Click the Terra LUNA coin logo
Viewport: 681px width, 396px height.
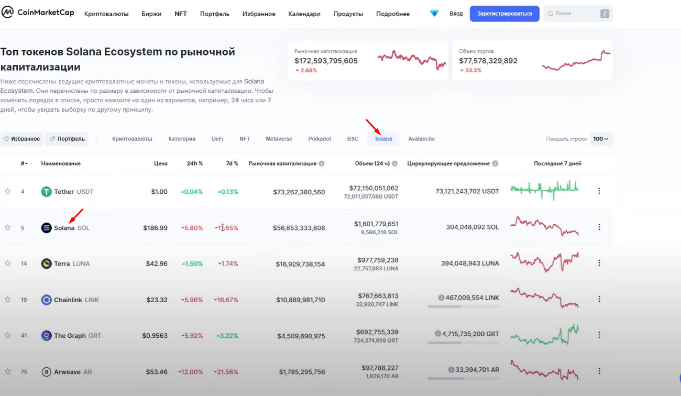pyautogui.click(x=46, y=264)
